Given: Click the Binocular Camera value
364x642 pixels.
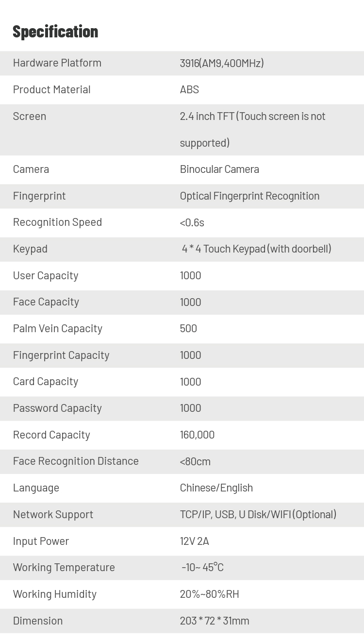Looking at the screenshot, I should (x=219, y=169).
